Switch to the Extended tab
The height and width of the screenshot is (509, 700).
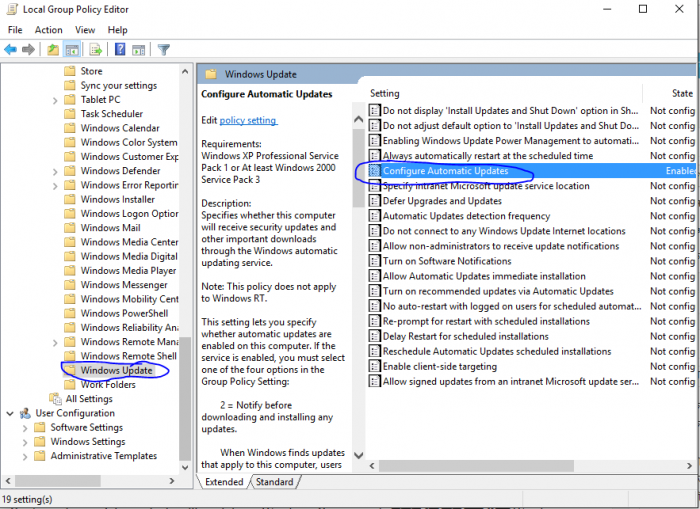[224, 482]
